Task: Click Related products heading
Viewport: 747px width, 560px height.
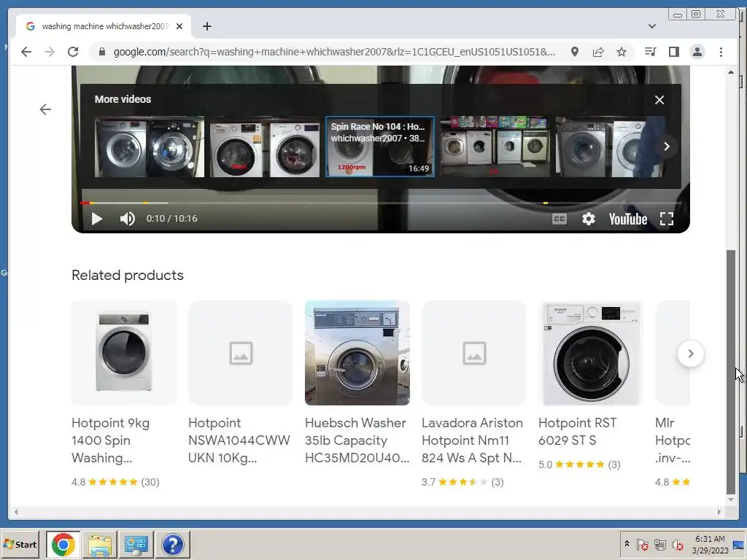Action: (x=128, y=275)
